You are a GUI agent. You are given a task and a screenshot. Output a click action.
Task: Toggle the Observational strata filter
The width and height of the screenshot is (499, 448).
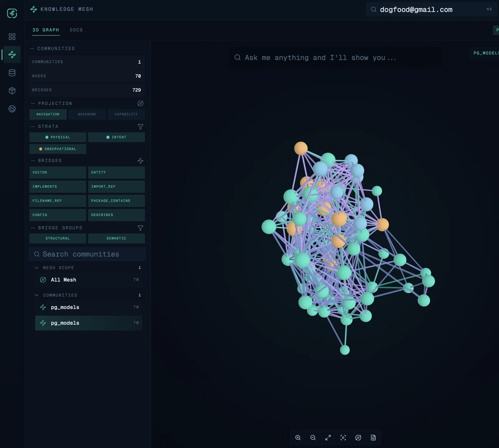pyautogui.click(x=58, y=149)
